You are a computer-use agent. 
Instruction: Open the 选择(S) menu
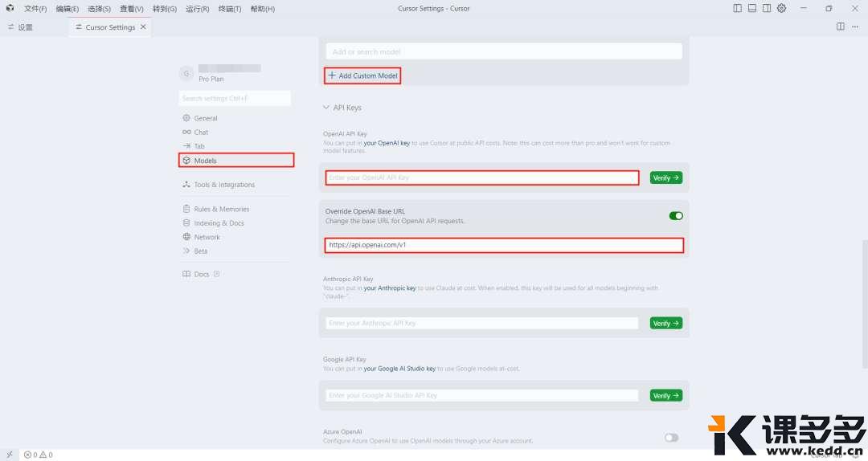[99, 9]
